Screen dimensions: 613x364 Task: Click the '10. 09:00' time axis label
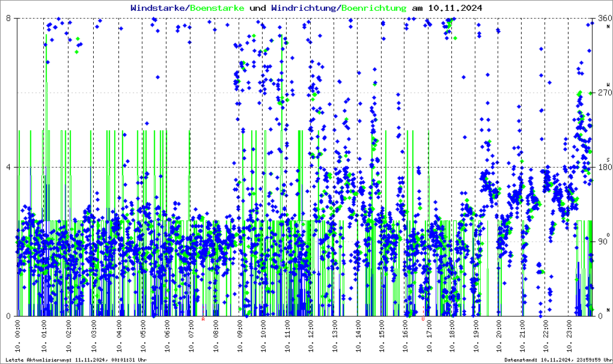point(239,336)
